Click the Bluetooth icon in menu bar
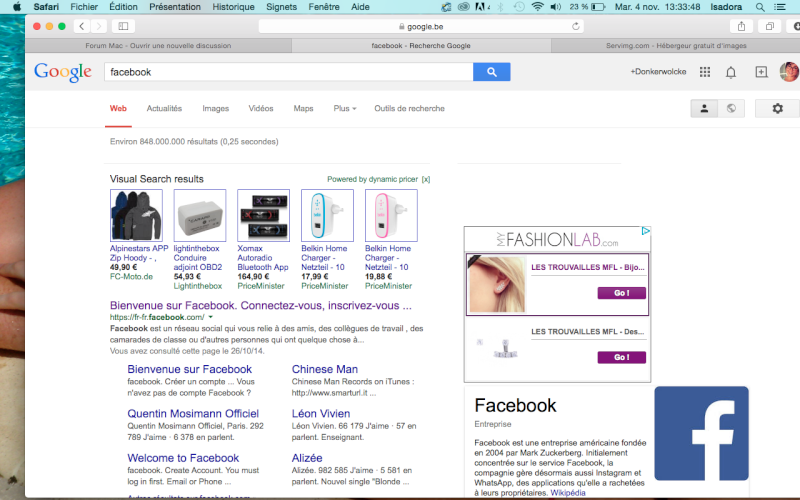 (x=501, y=7)
